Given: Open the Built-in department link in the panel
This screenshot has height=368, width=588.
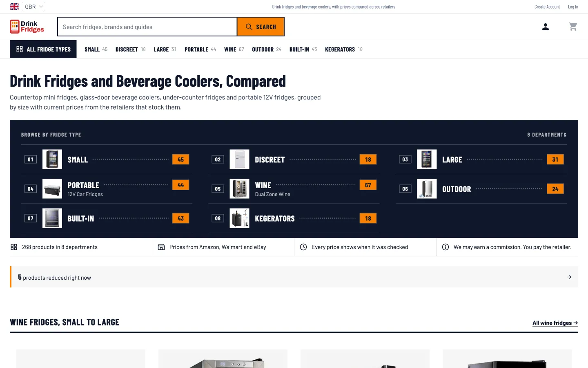Looking at the screenshot, I should pyautogui.click(x=107, y=218).
